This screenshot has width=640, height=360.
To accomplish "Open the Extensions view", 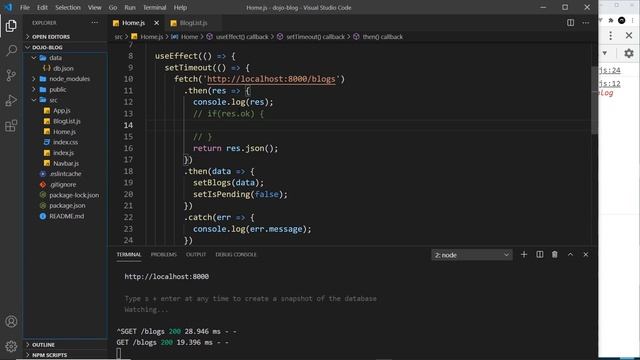I will pyautogui.click(x=11, y=126).
